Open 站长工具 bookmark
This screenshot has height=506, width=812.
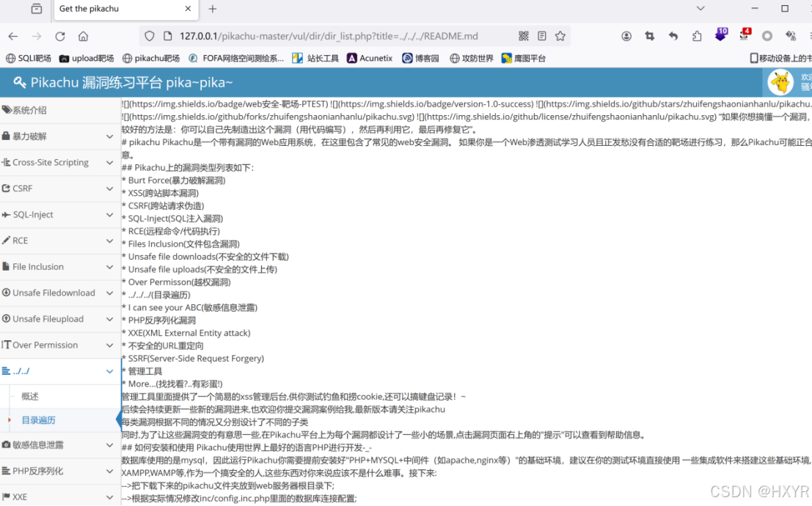[x=315, y=58]
